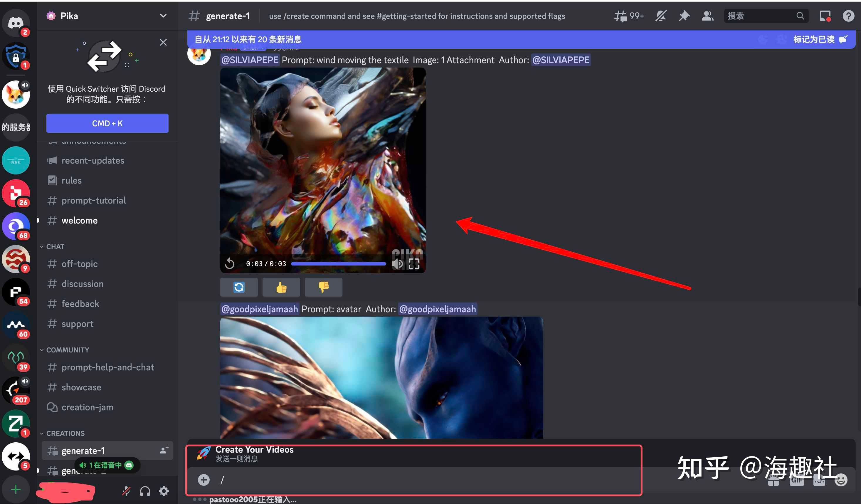Toggle microphone mute in the user panel
The width and height of the screenshot is (861, 504).
click(x=126, y=491)
